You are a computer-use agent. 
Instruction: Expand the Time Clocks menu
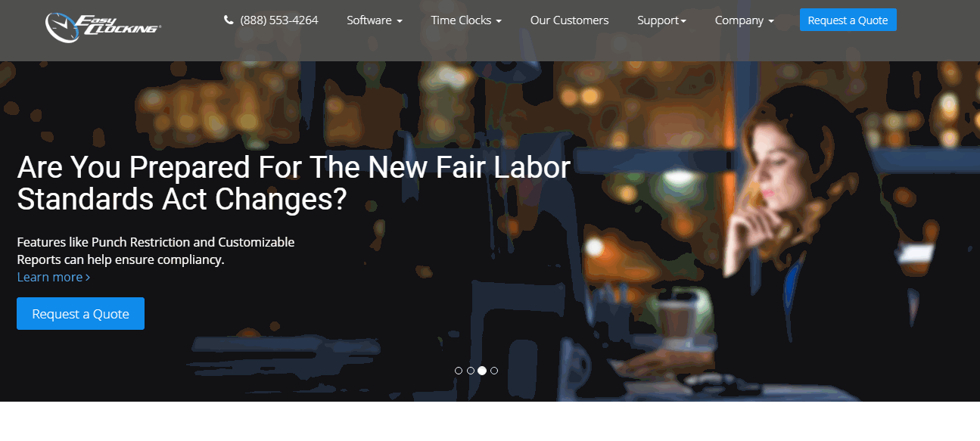pos(466,20)
